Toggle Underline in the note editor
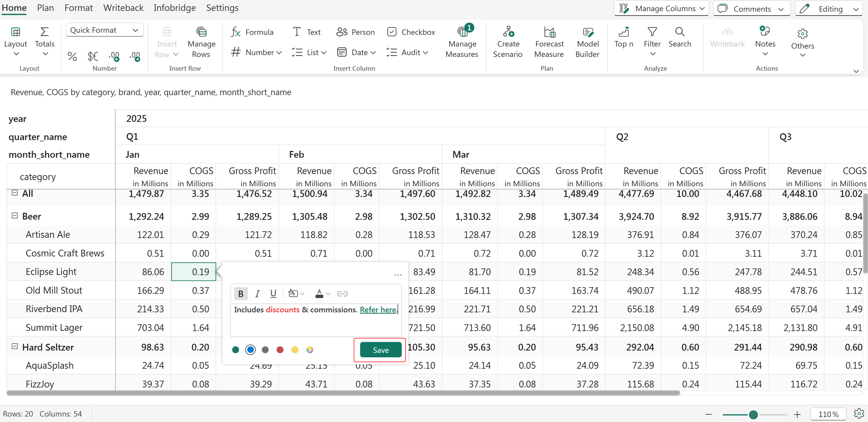868x422 pixels. 273,294
